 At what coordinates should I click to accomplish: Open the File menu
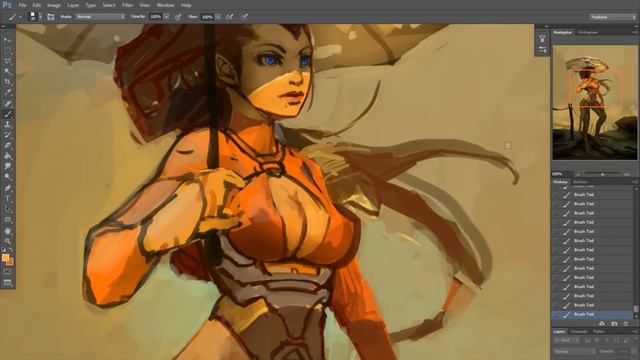pos(22,5)
